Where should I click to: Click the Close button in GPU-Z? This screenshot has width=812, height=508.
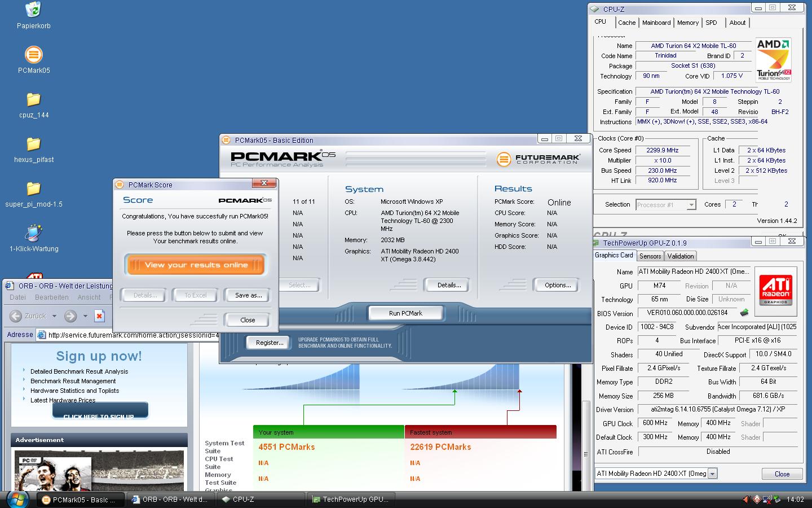pos(782,474)
